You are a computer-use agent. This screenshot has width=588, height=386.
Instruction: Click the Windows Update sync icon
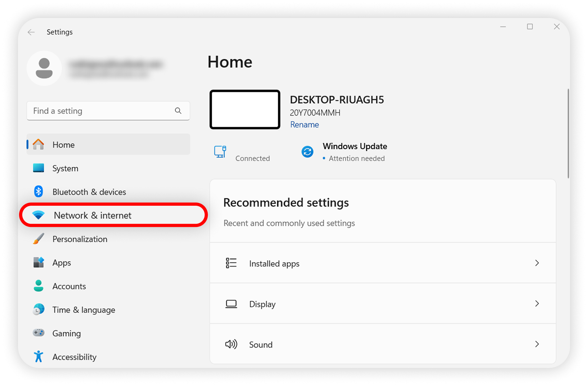point(307,152)
